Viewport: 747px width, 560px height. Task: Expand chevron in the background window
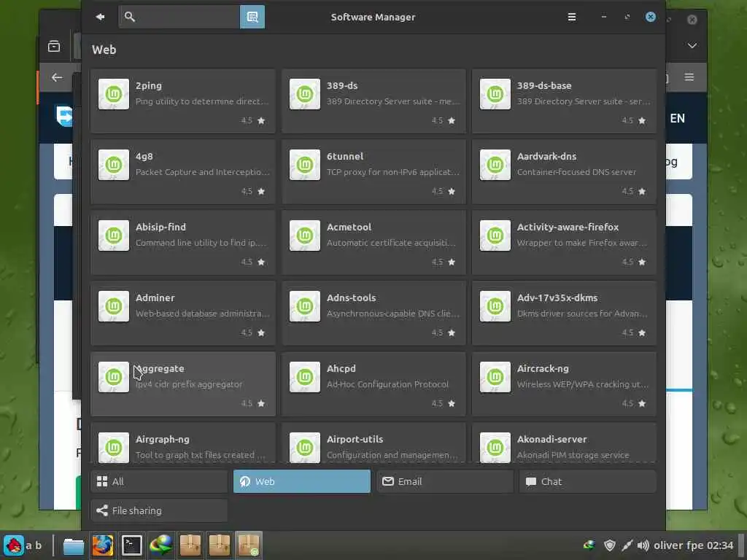(x=692, y=46)
